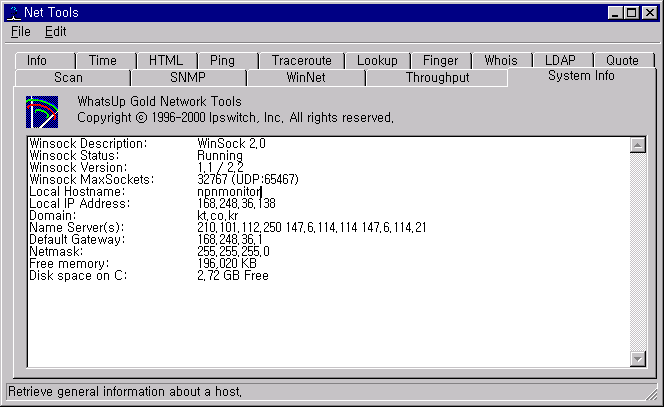Screen dimensions: 664x407
Task: Click the "Winsock MaxSockets:" label
Action: (91, 180)
